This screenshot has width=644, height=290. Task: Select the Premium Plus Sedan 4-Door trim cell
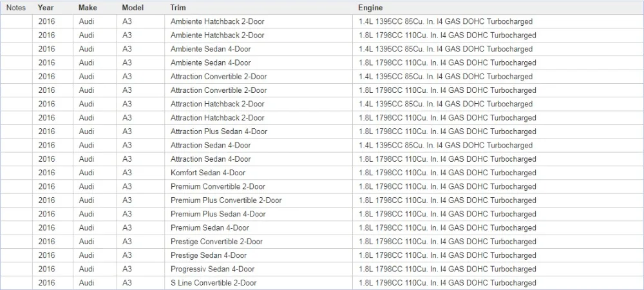coord(259,214)
